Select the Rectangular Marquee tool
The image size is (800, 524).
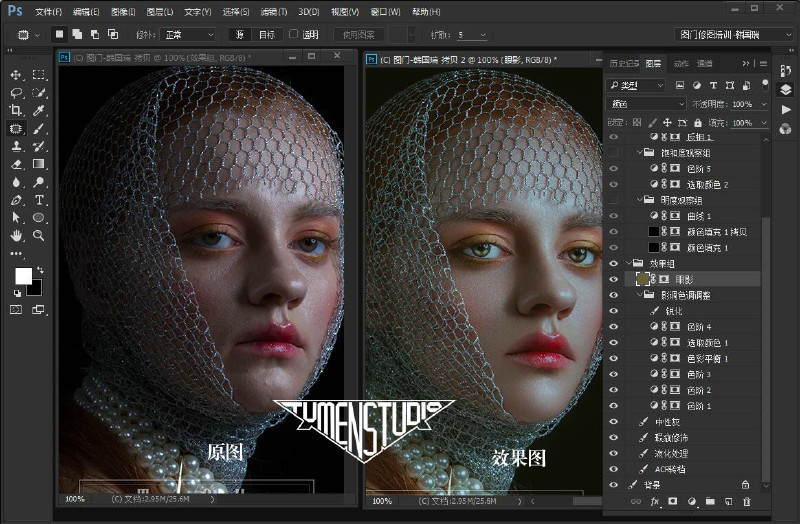click(x=39, y=75)
